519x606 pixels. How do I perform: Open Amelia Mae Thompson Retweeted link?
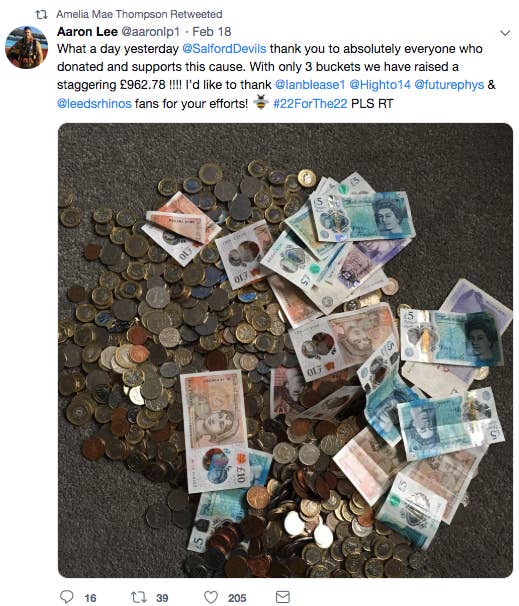(139, 14)
